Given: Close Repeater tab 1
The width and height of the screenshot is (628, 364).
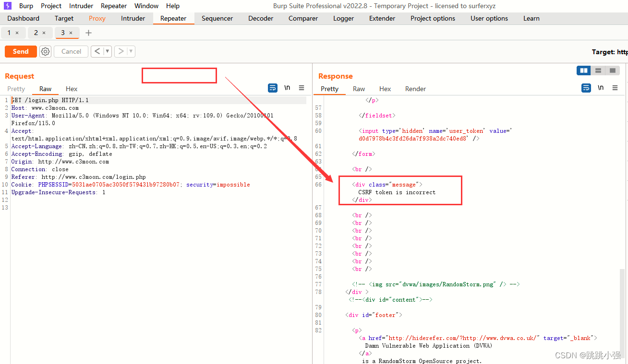Looking at the screenshot, I should [x=17, y=33].
